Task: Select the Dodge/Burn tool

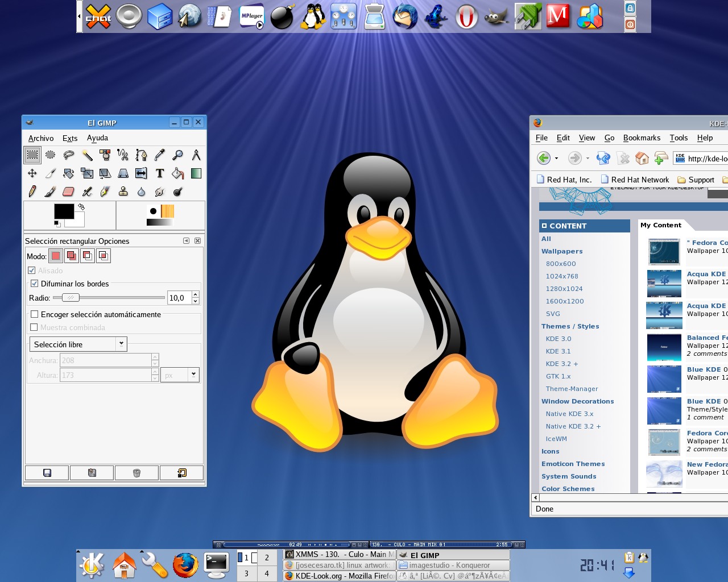Action: pos(178,192)
